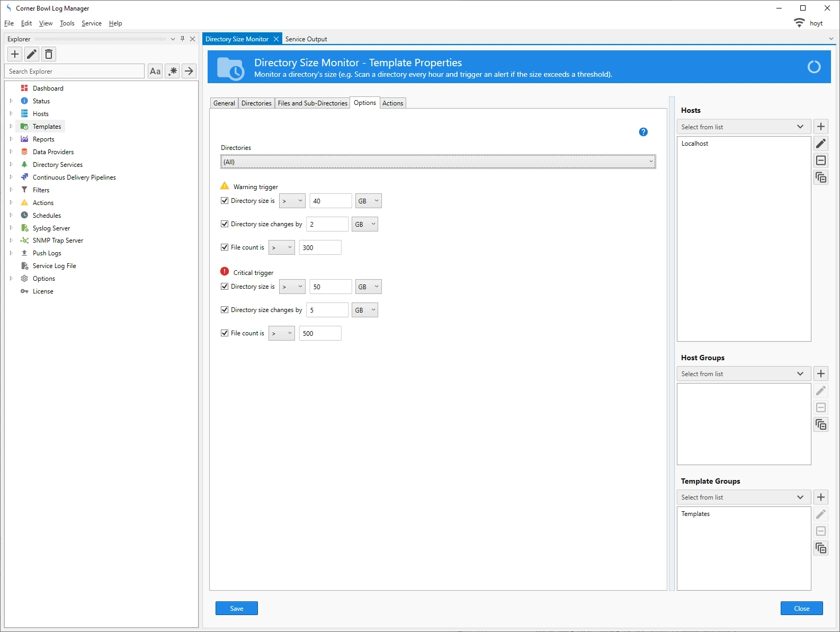Click the Save button
This screenshot has height=632, width=840.
point(237,609)
